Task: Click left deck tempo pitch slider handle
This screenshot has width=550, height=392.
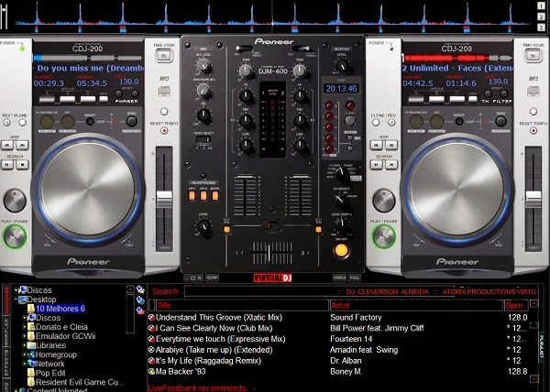Action: (x=164, y=200)
